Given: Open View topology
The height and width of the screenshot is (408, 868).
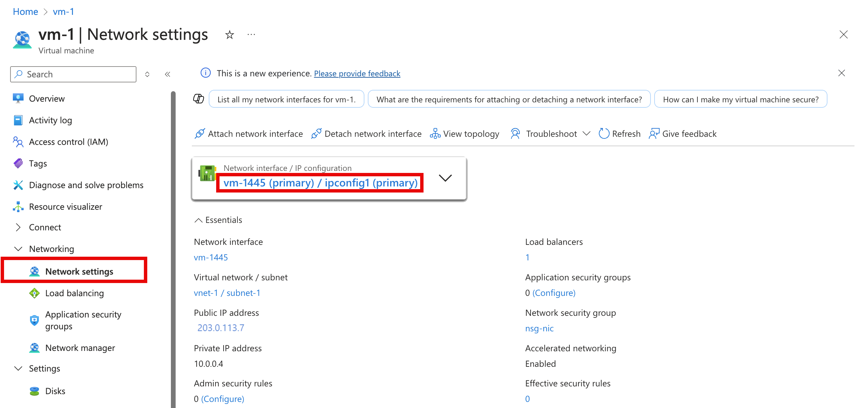Looking at the screenshot, I should point(471,133).
